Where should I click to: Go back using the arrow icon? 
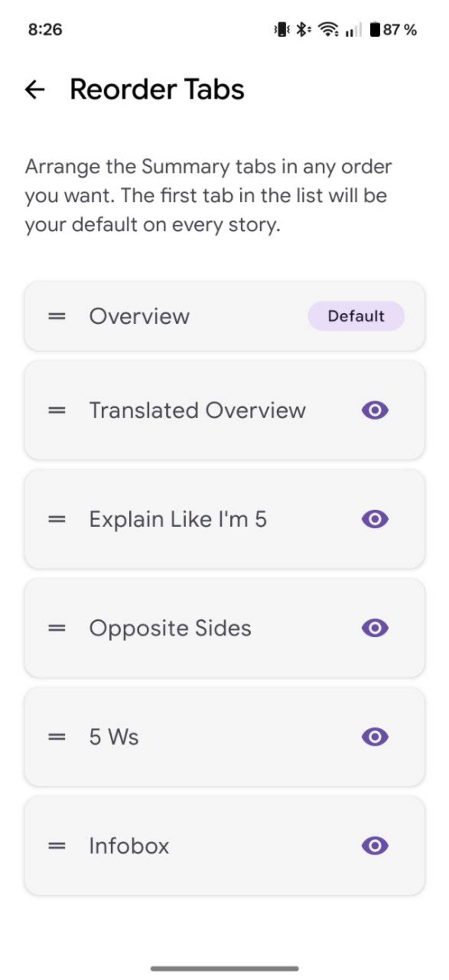(x=35, y=89)
